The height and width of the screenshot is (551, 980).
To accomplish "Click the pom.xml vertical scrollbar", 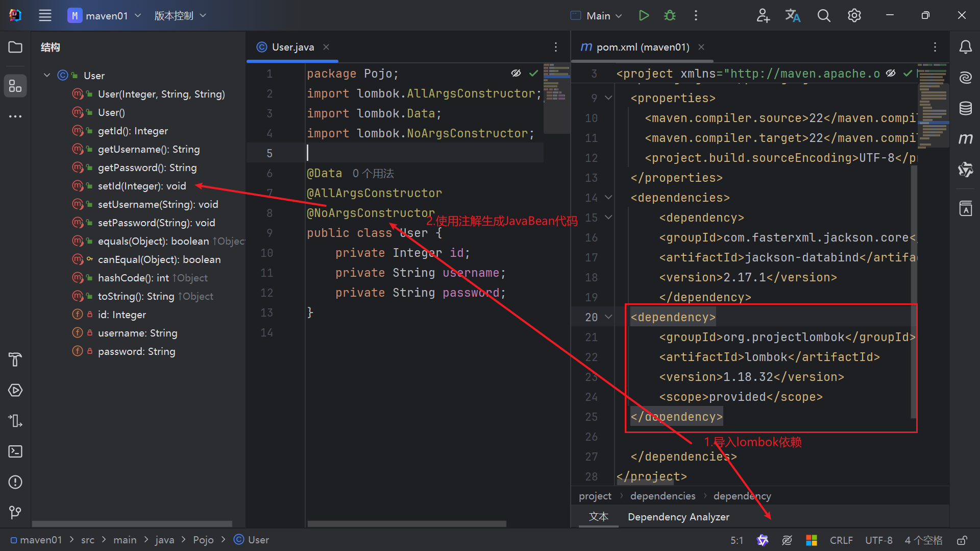I will [x=914, y=291].
